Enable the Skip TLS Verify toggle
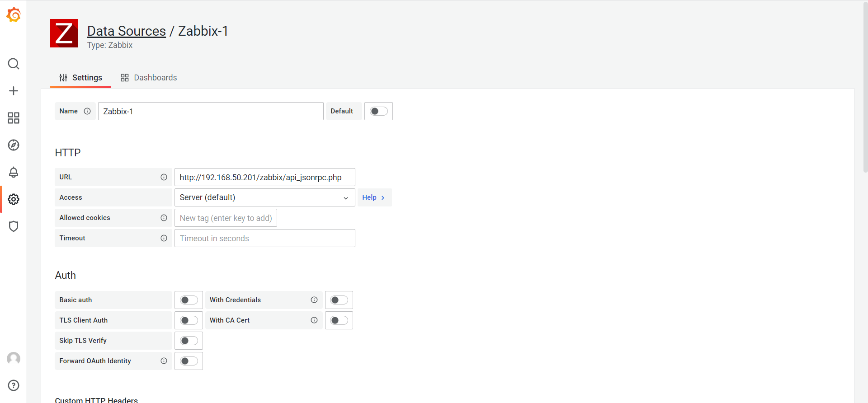The height and width of the screenshot is (403, 868). click(189, 341)
